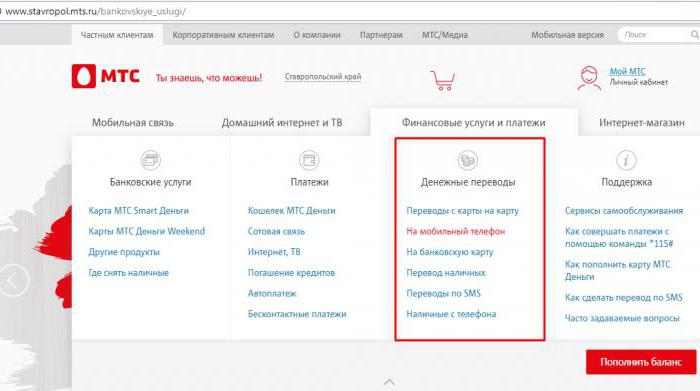
Task: Open Переводы по SMS link
Action: pos(443,293)
